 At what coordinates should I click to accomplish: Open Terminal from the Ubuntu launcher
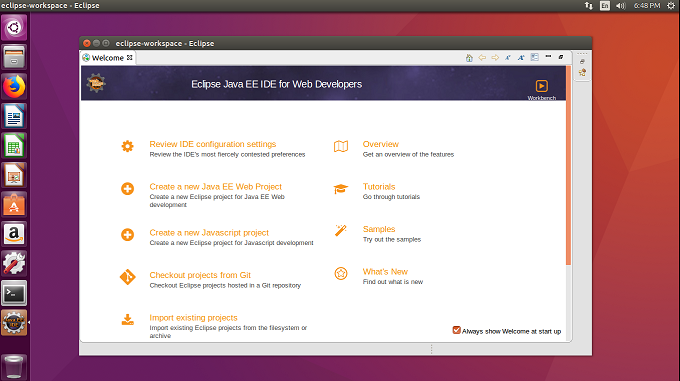14,293
